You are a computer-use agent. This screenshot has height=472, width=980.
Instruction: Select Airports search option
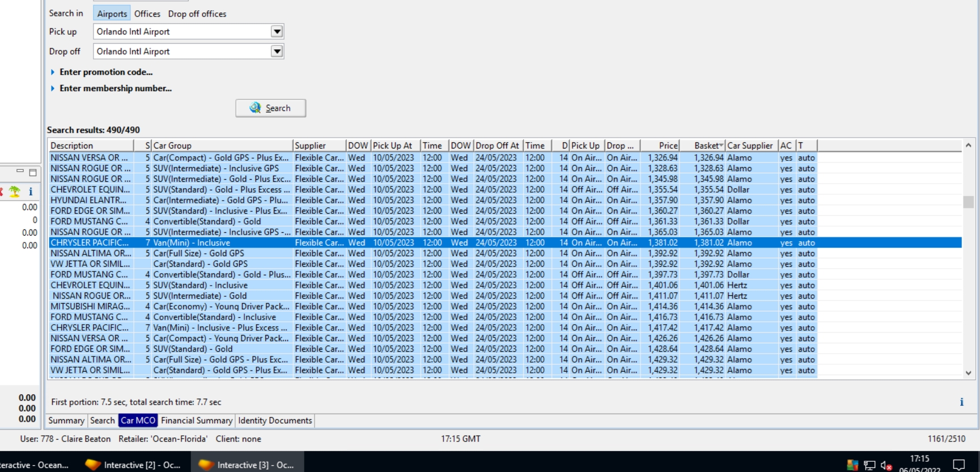(x=112, y=14)
